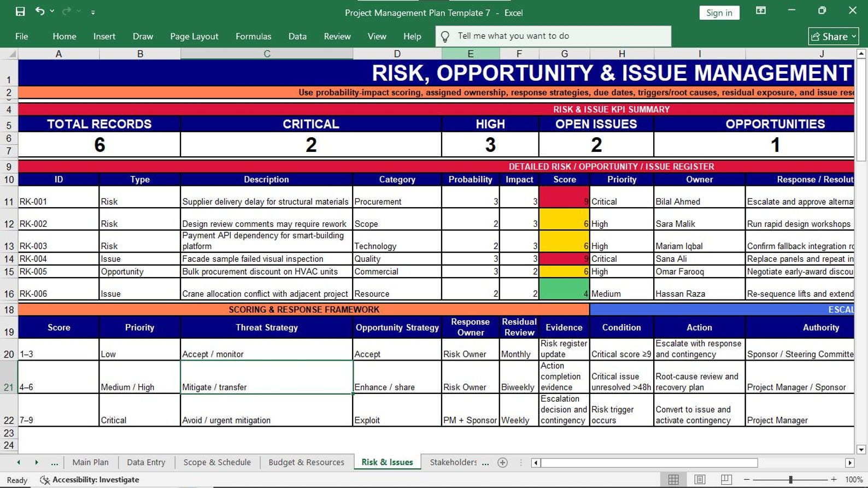The image size is (868, 488).
Task: Click the green score cell for RK-006
Action: point(564,289)
